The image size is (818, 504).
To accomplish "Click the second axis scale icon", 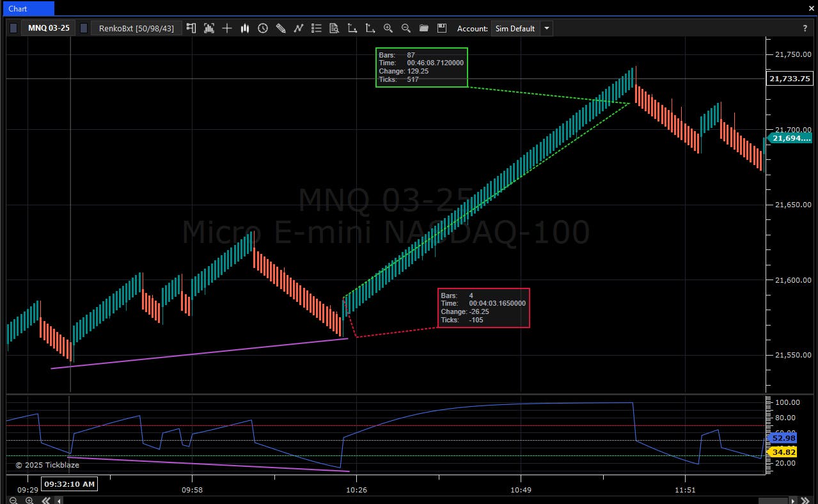I will coord(370,28).
